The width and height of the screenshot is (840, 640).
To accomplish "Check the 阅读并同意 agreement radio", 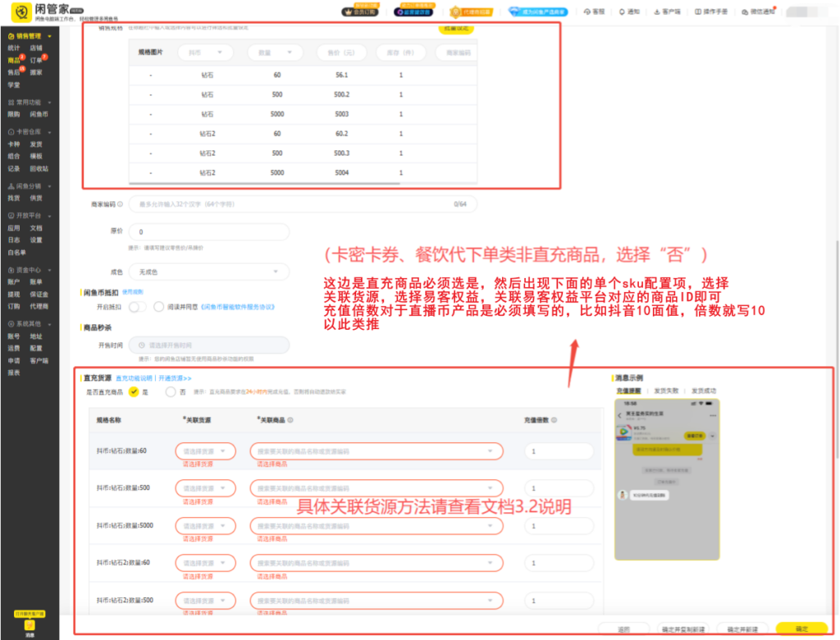I will (x=158, y=307).
